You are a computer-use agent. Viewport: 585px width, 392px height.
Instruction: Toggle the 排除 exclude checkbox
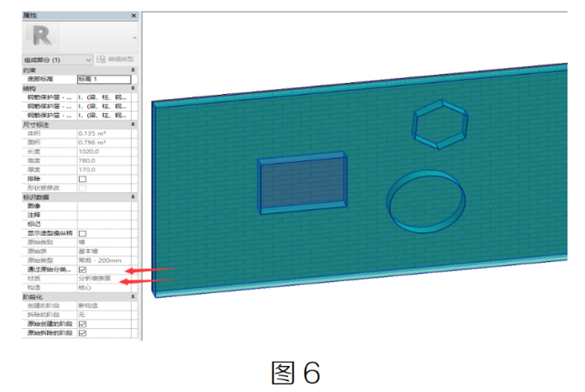(x=82, y=179)
